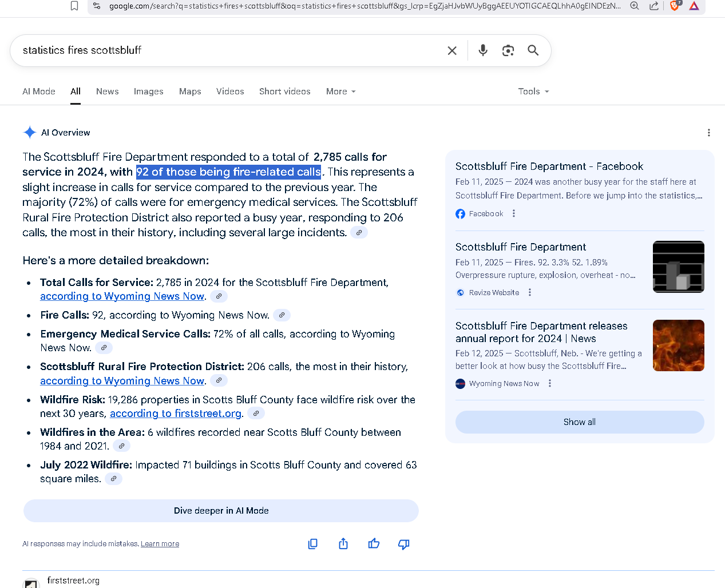Open source chip beside Fire Calls bullet
The image size is (725, 588).
tap(282, 315)
